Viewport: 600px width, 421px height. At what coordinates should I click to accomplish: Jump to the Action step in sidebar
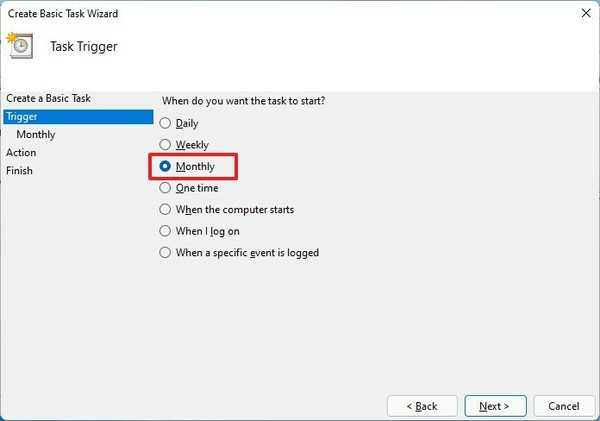coord(21,153)
